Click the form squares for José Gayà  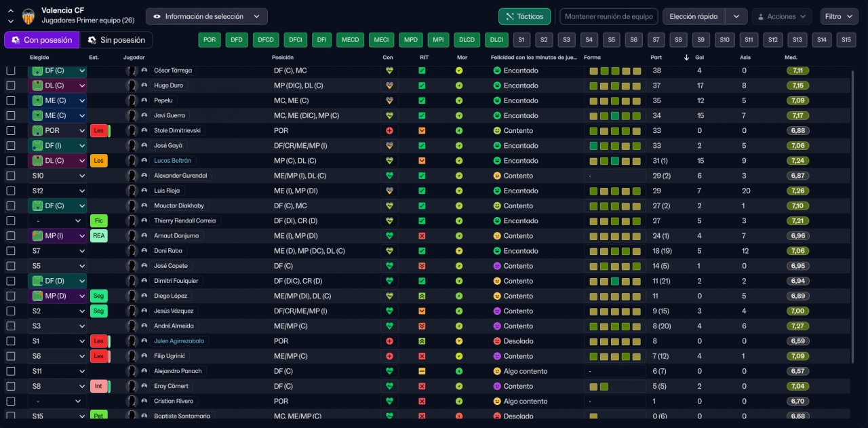tap(614, 146)
